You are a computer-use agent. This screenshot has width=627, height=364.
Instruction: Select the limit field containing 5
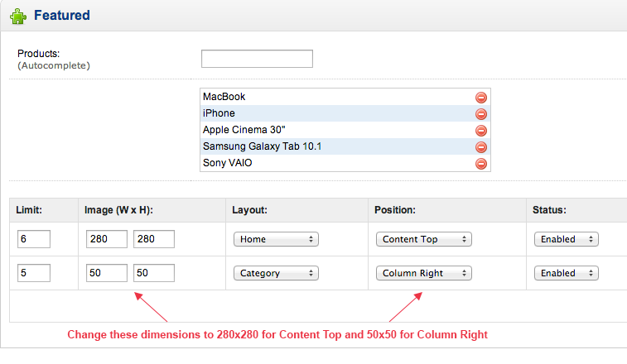click(x=34, y=273)
